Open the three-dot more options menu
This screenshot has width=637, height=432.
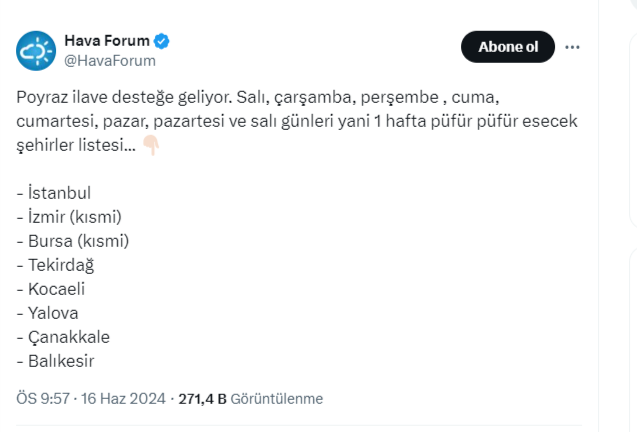(573, 47)
